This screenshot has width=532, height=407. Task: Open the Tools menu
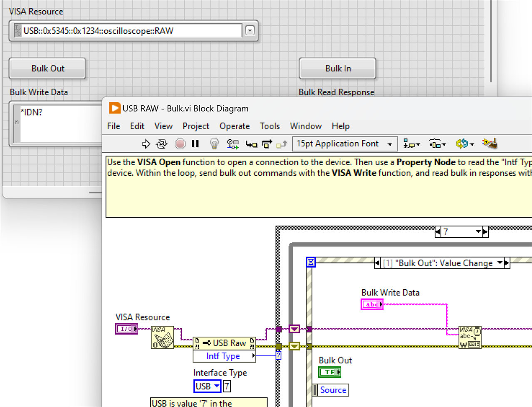pos(270,126)
